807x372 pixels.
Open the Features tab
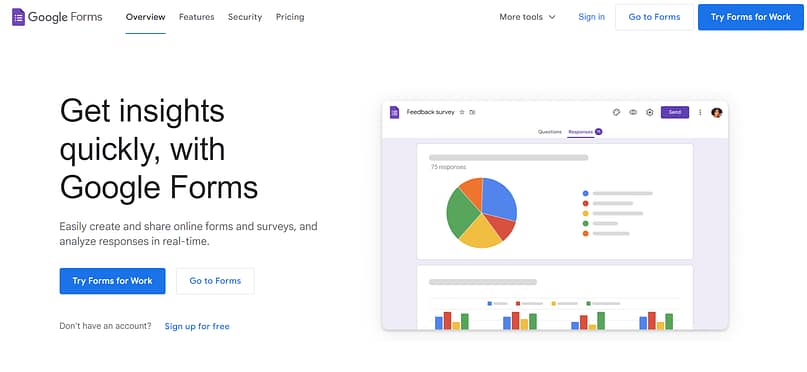click(197, 17)
